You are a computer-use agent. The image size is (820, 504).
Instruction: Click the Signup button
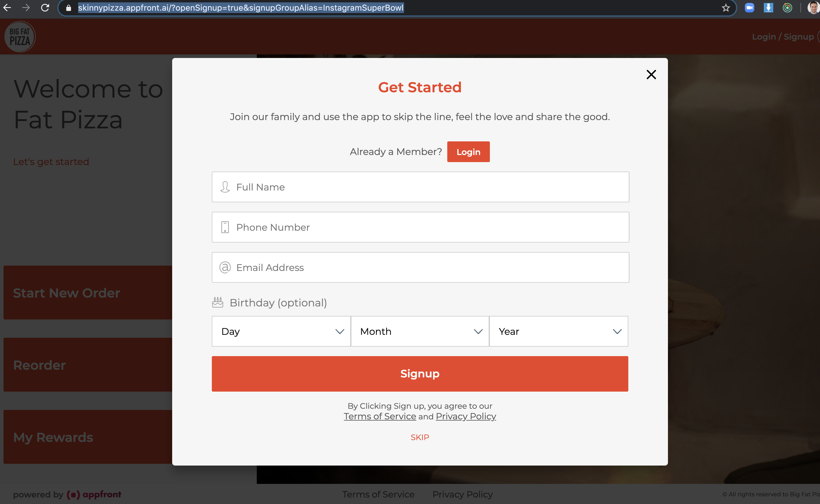(420, 374)
